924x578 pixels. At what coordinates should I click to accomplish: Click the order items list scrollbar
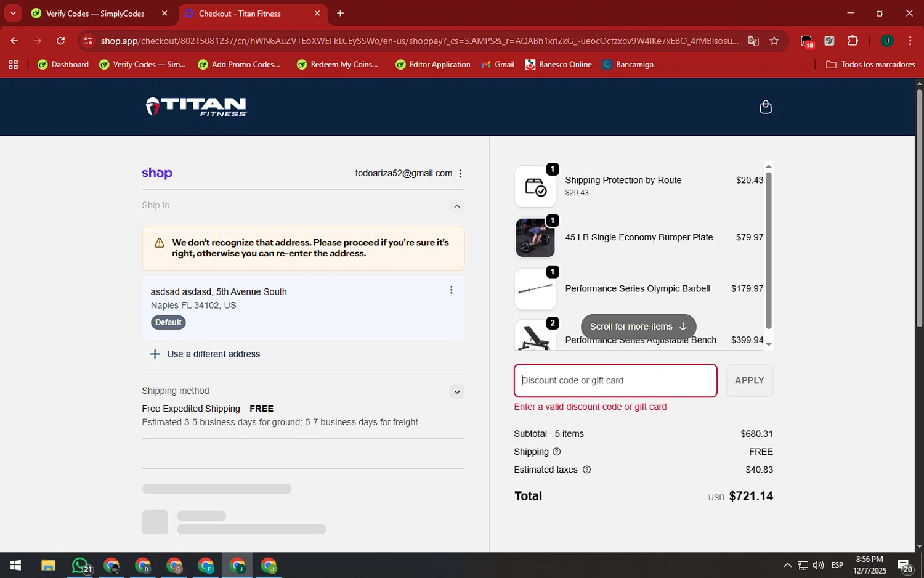point(768,250)
